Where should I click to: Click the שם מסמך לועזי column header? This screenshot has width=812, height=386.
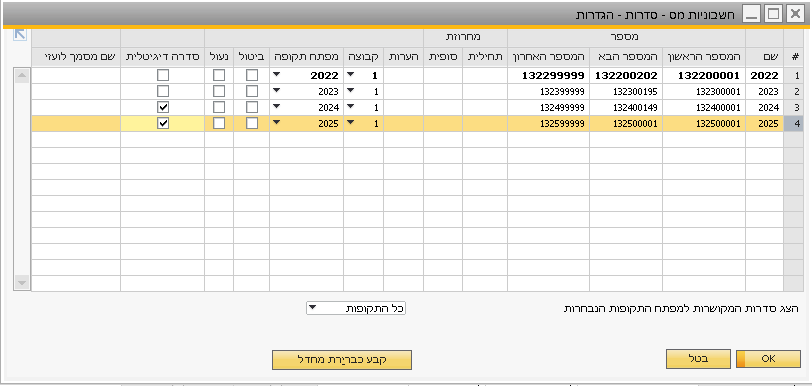click(76, 57)
